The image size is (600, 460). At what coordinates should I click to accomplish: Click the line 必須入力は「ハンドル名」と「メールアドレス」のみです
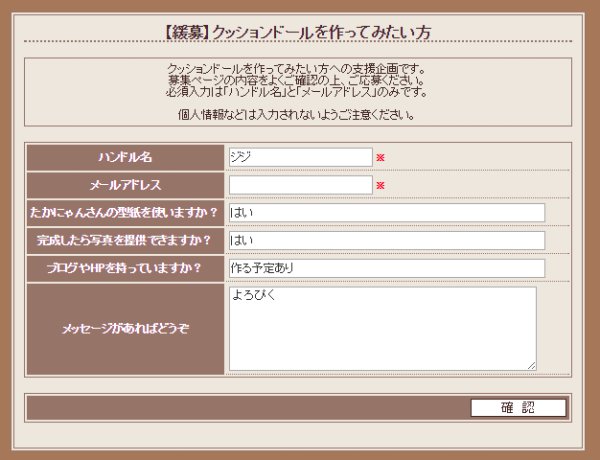tap(297, 93)
